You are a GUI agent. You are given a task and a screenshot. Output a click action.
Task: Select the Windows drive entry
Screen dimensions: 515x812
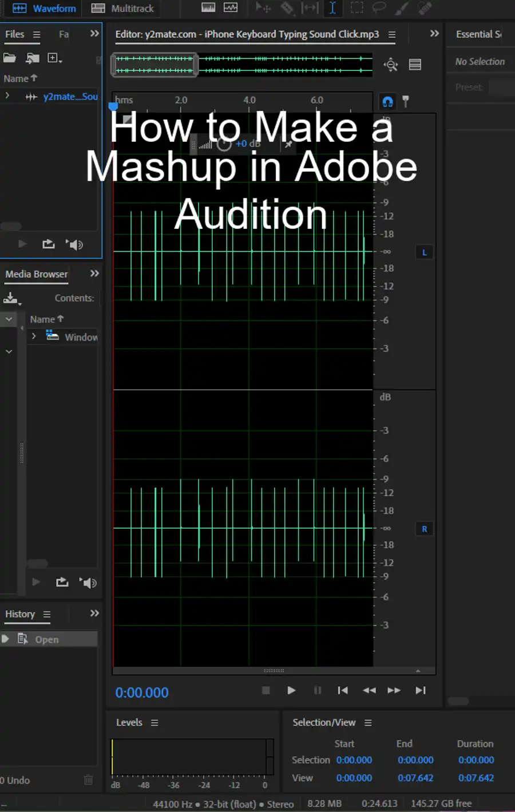click(72, 337)
